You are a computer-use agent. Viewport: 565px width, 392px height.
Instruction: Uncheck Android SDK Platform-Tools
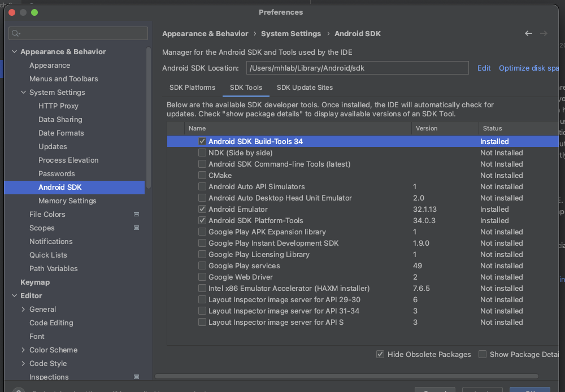pos(202,220)
